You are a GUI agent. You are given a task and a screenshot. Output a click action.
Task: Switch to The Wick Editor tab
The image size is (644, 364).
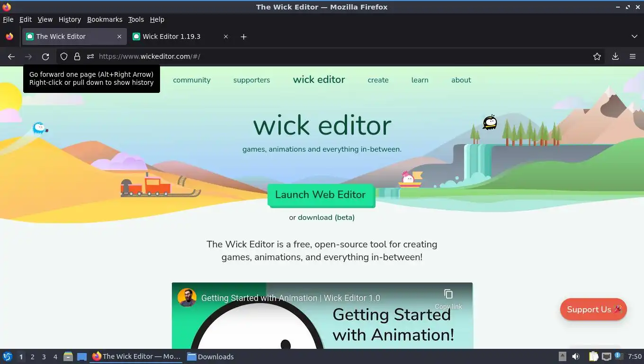click(74, 36)
